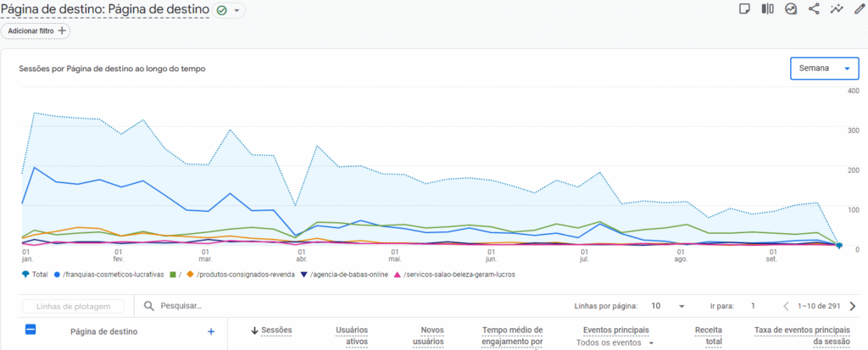Click the plus icon beside Página de destino

point(211,331)
